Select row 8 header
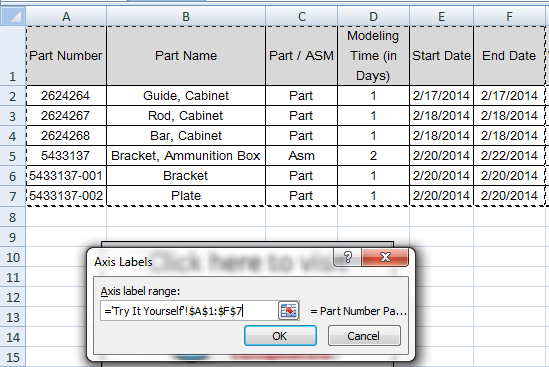The width and height of the screenshot is (549, 367). (x=13, y=217)
